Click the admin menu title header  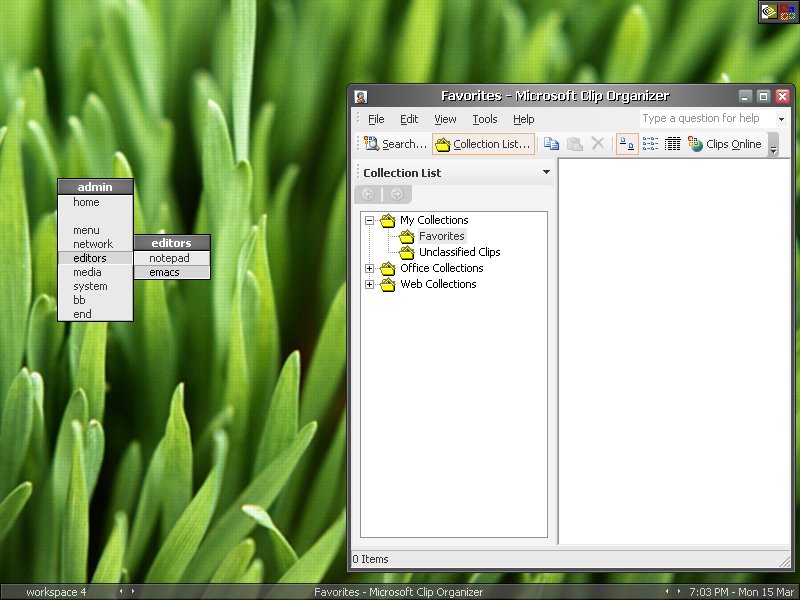(95, 187)
